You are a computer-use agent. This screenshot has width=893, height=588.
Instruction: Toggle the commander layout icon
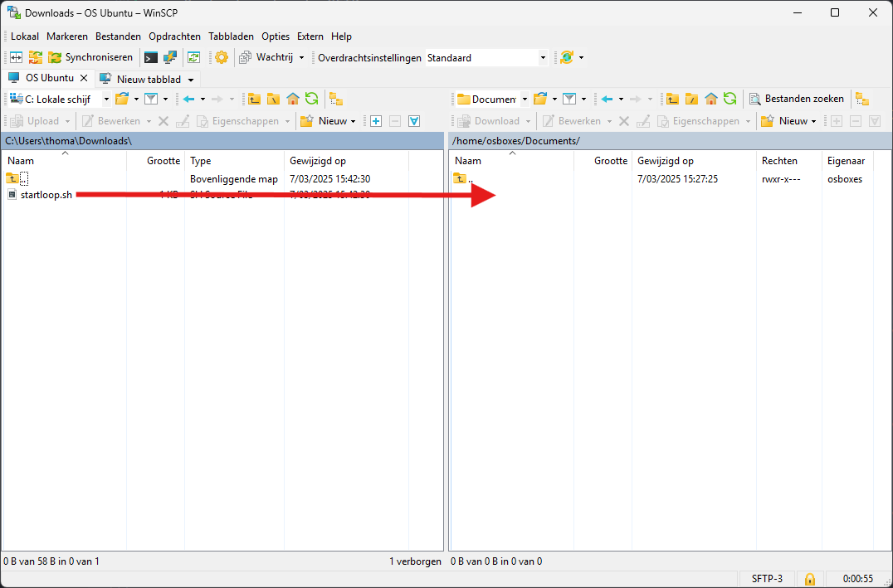click(15, 57)
